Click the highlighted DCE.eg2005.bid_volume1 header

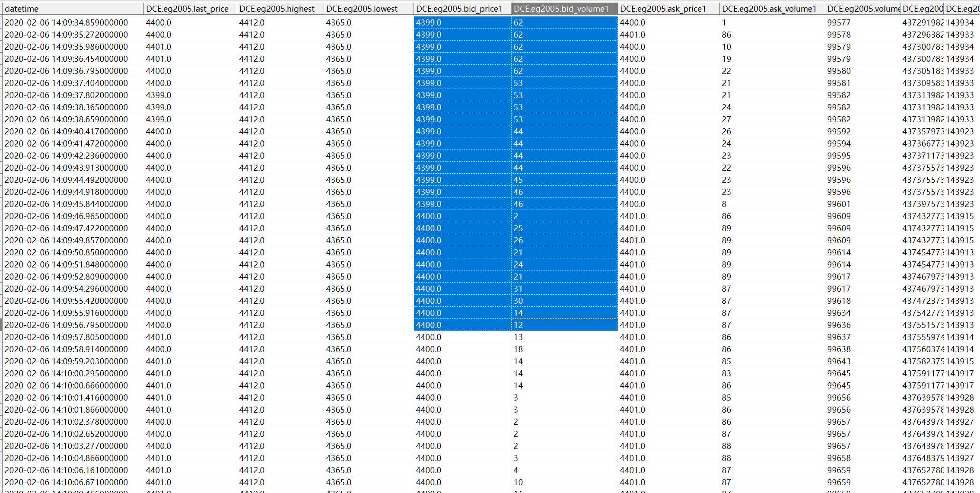point(564,9)
